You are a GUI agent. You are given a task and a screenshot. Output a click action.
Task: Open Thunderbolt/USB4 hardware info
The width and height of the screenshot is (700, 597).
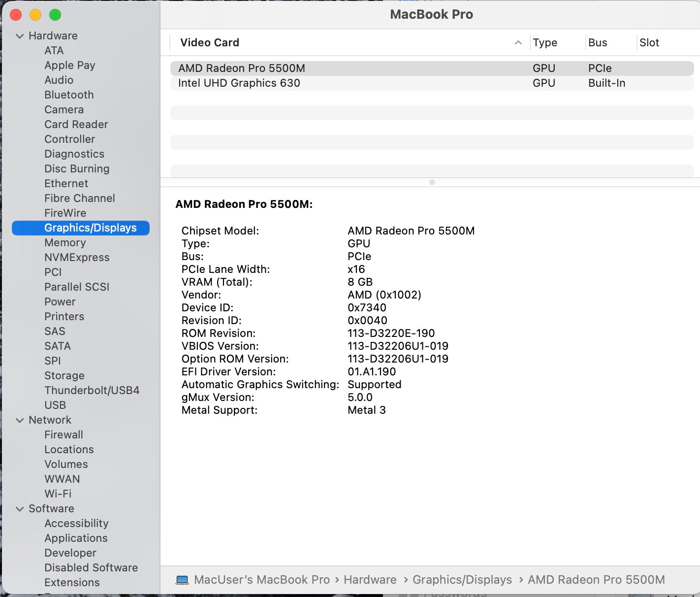tap(93, 390)
